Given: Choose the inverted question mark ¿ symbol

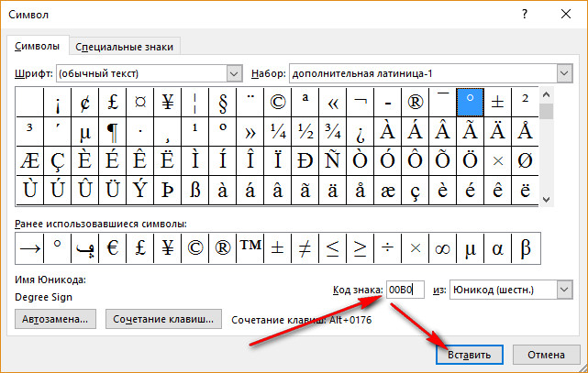Looking at the screenshot, I should coord(360,131).
